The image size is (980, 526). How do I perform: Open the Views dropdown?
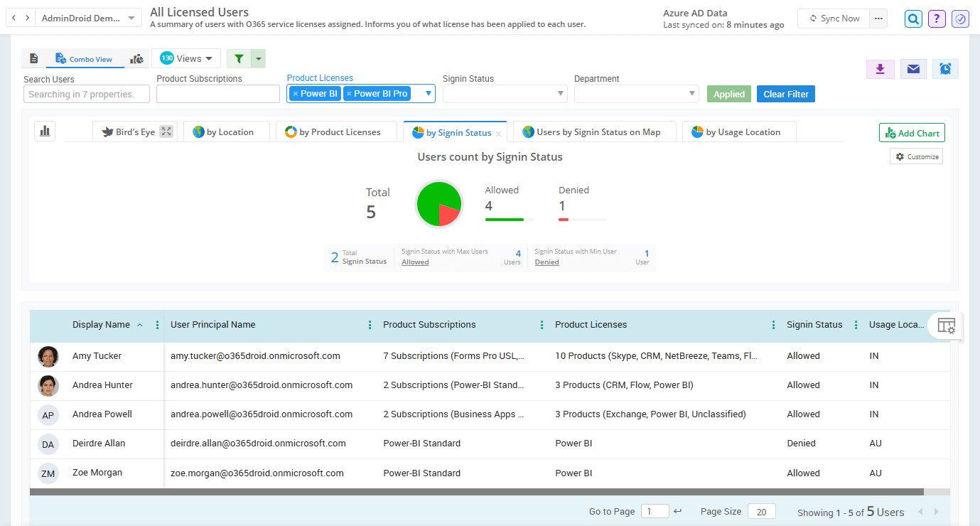click(x=186, y=58)
